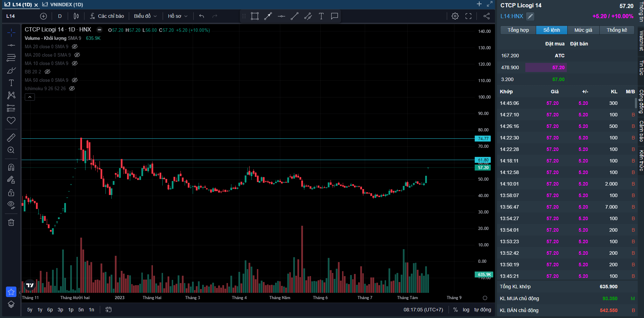Toggle the favorites drawing toolbar star
Viewport: 644px width, 318px height.
point(11,292)
